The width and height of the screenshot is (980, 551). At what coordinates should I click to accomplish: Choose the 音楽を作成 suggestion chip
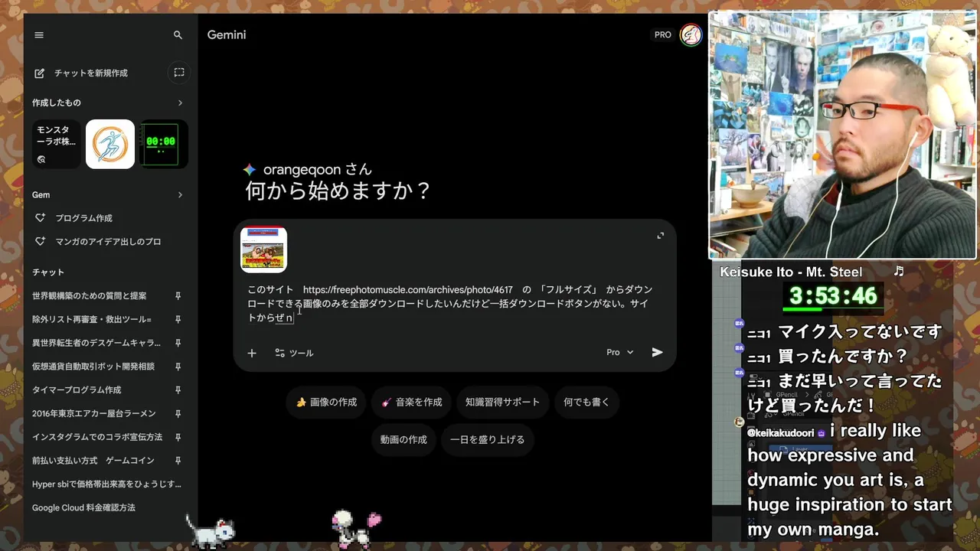point(412,402)
